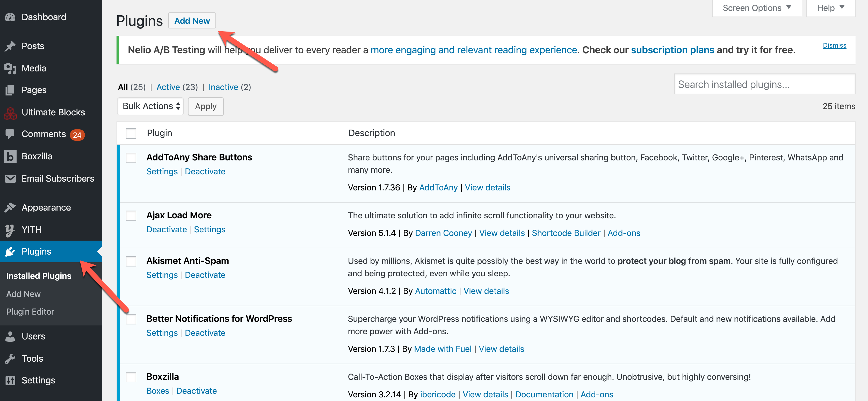Deactivate Ajax Load More

tap(167, 230)
